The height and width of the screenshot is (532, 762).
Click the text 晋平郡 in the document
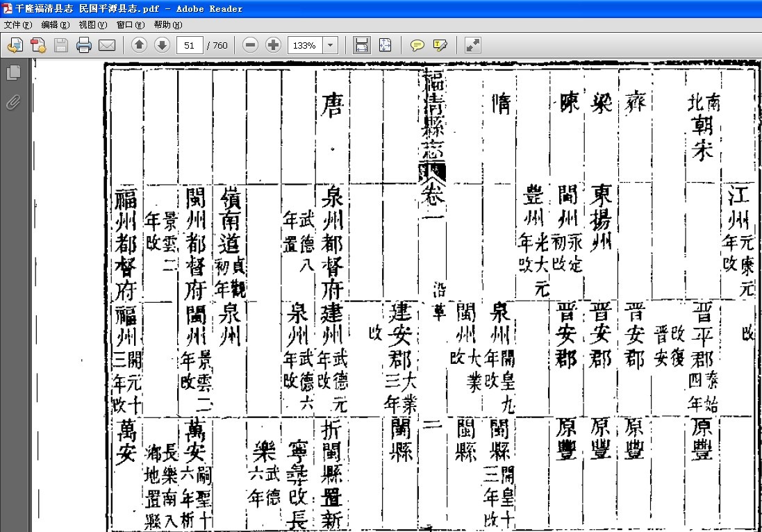click(x=703, y=335)
